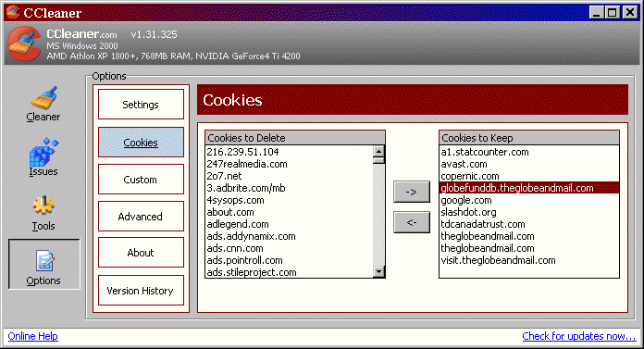This screenshot has width=644, height=349.
Task: Click scroll down arrow in Cookies to Delete
Action: click(x=378, y=271)
